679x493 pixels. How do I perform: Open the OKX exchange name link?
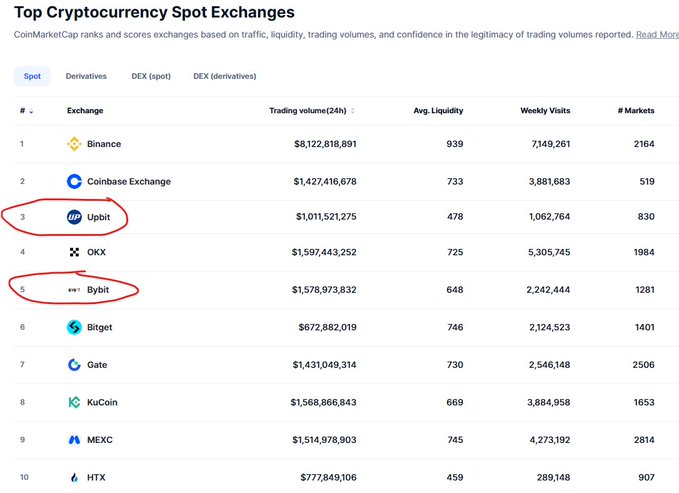(x=97, y=252)
